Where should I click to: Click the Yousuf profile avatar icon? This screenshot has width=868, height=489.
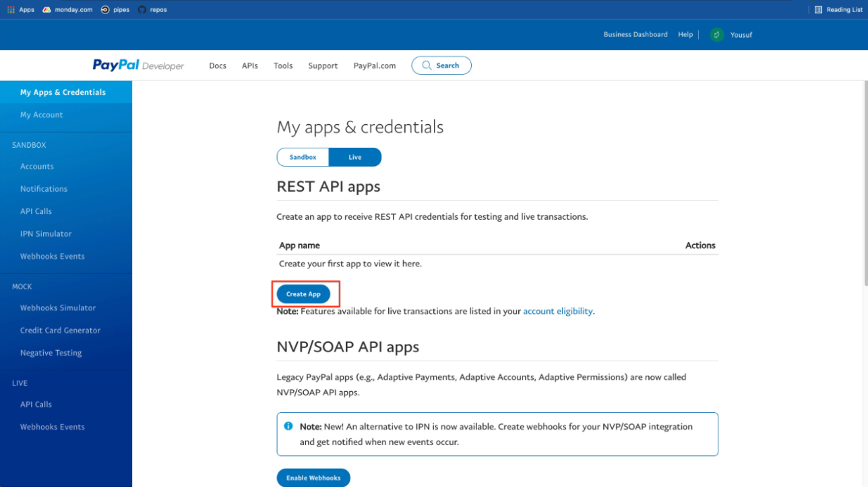[x=717, y=34]
